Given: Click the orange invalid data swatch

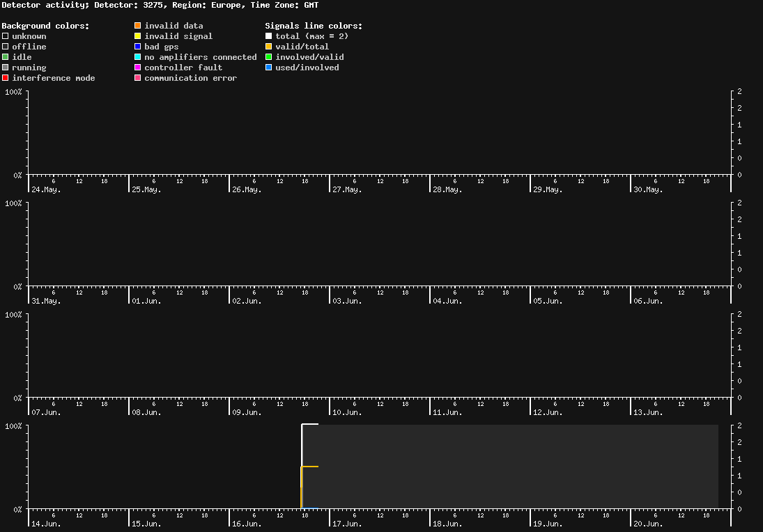Looking at the screenshot, I should pyautogui.click(x=138, y=26).
